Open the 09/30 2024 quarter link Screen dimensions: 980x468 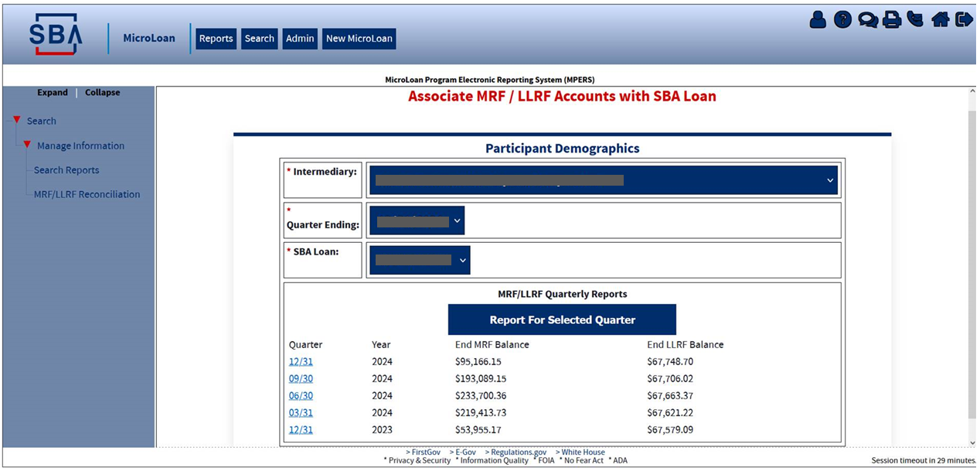(x=301, y=378)
